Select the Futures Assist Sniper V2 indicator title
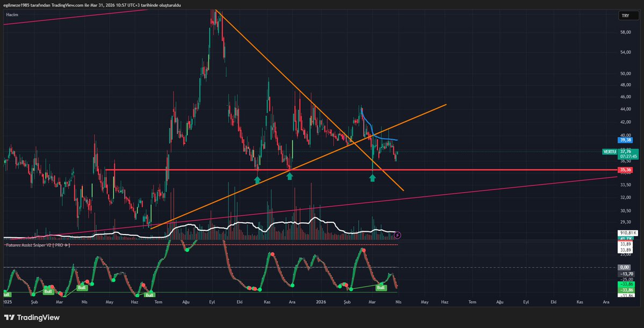 click(x=38, y=245)
